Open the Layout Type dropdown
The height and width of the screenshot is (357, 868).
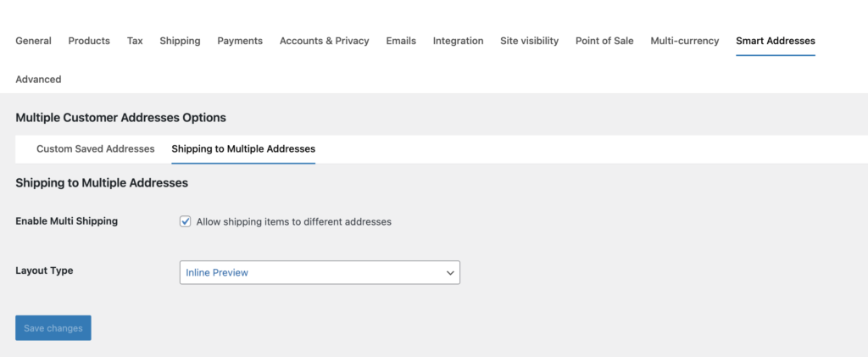point(319,272)
